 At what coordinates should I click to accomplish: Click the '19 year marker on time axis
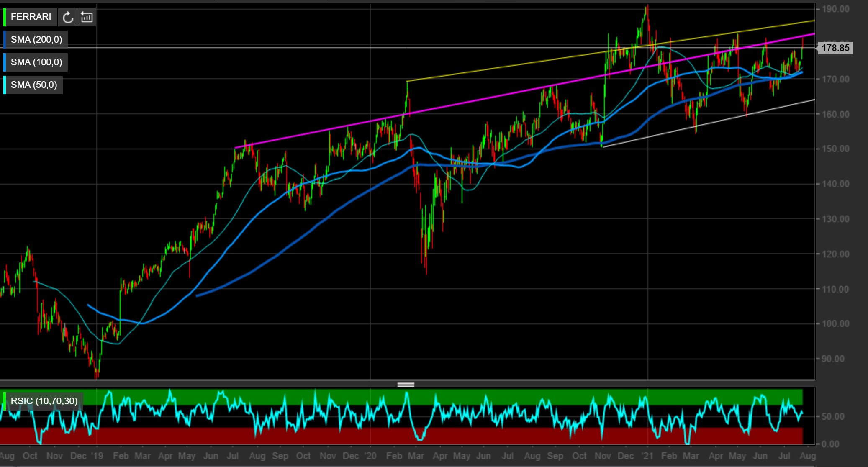(97, 456)
